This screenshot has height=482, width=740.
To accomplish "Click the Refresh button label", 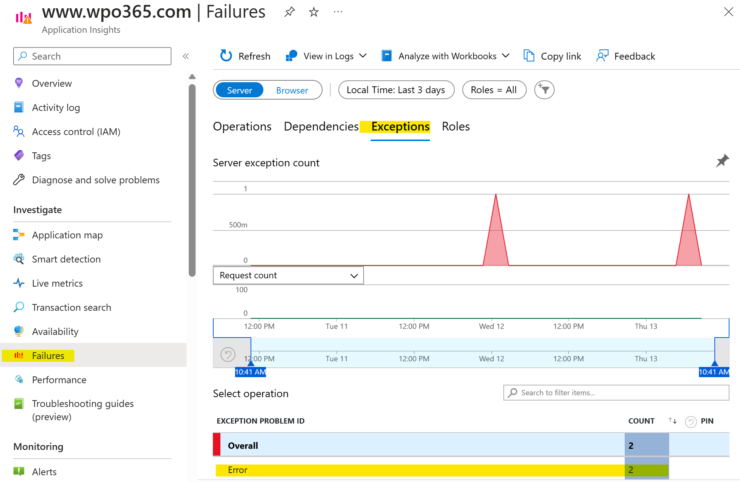I will click(x=254, y=56).
